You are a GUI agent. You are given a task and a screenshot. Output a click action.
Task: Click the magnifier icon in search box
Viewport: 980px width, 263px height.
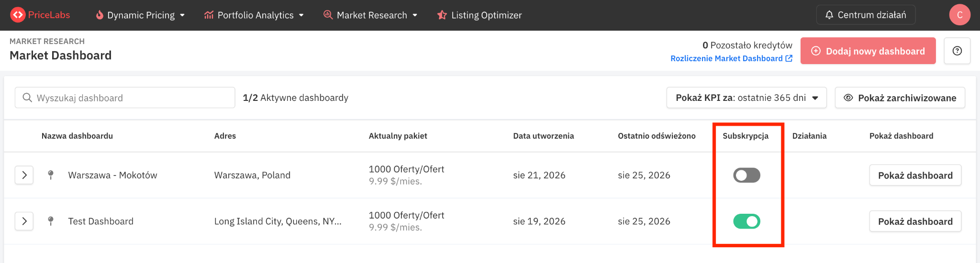28,98
